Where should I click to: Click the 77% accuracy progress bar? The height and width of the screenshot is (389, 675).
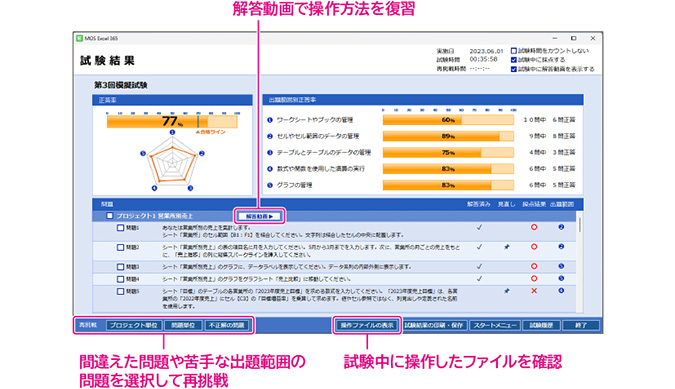172,121
